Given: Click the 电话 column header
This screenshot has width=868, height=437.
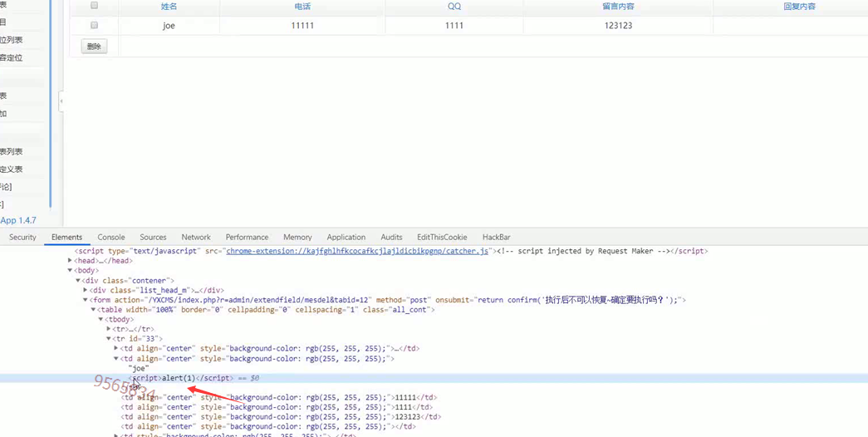Looking at the screenshot, I should (x=302, y=7).
